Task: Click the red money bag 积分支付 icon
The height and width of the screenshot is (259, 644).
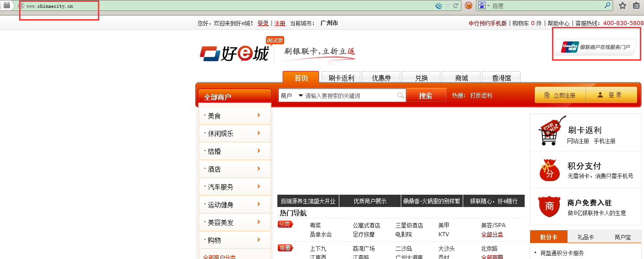Action: click(x=549, y=170)
